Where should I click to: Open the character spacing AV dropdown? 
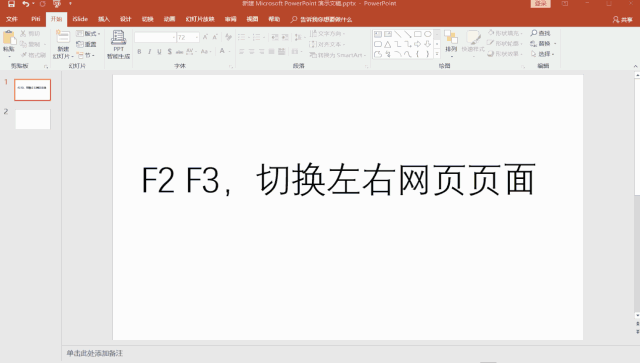(191, 52)
